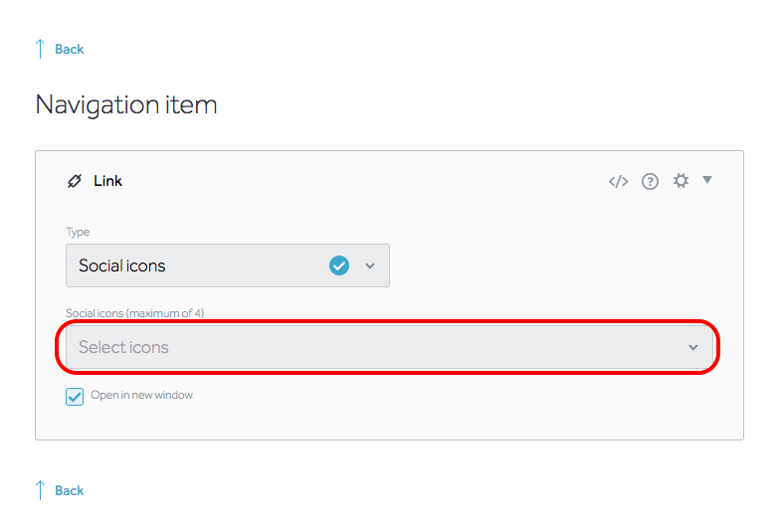Open the Link block settings gear
This screenshot has width=779, height=532.
pos(681,181)
